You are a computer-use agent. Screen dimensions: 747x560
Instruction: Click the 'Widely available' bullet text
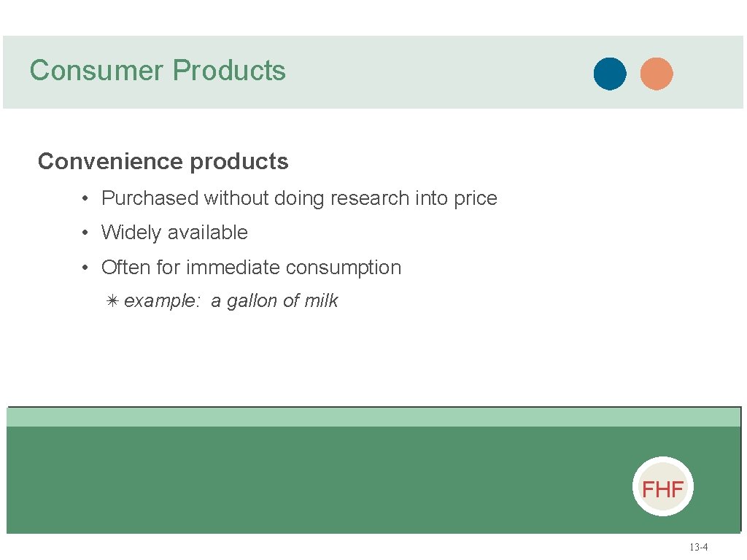[x=174, y=233]
